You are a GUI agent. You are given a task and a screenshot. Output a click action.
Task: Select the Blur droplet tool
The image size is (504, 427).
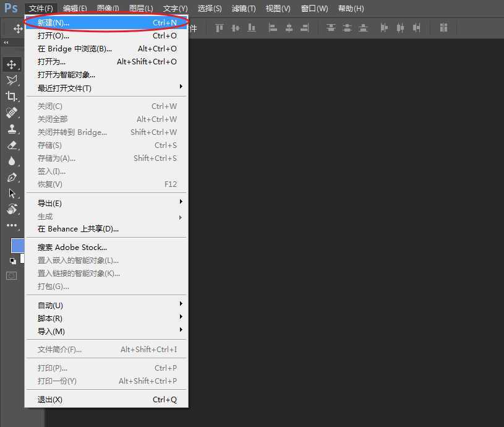tap(12, 162)
